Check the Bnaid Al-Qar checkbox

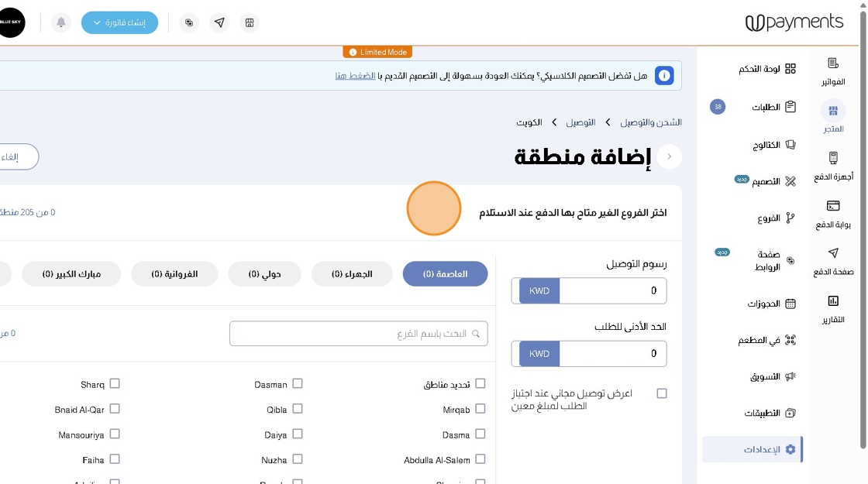(115, 409)
